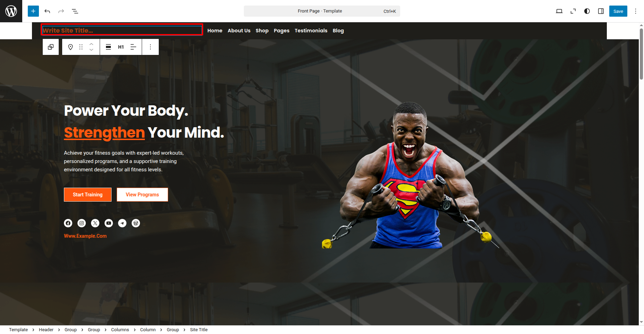Click the About Us navigation item
The image size is (644, 334).
point(239,31)
